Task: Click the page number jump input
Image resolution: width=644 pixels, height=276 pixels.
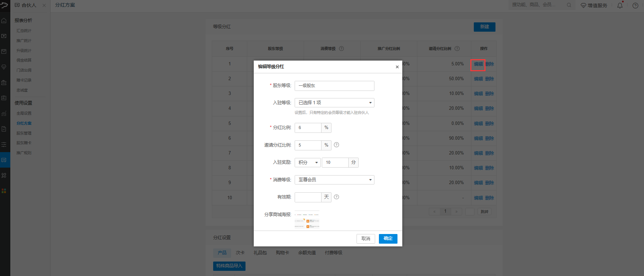Action: [x=470, y=212]
